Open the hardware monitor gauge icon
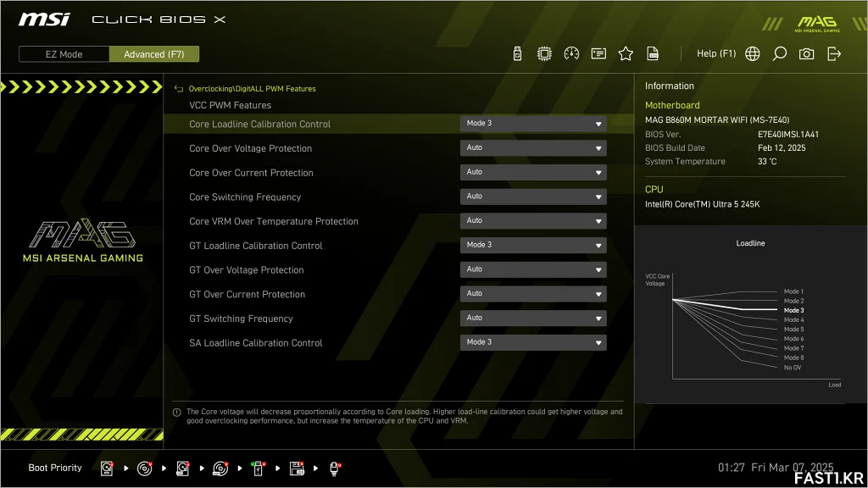This screenshot has width=868, height=488. [x=571, y=53]
